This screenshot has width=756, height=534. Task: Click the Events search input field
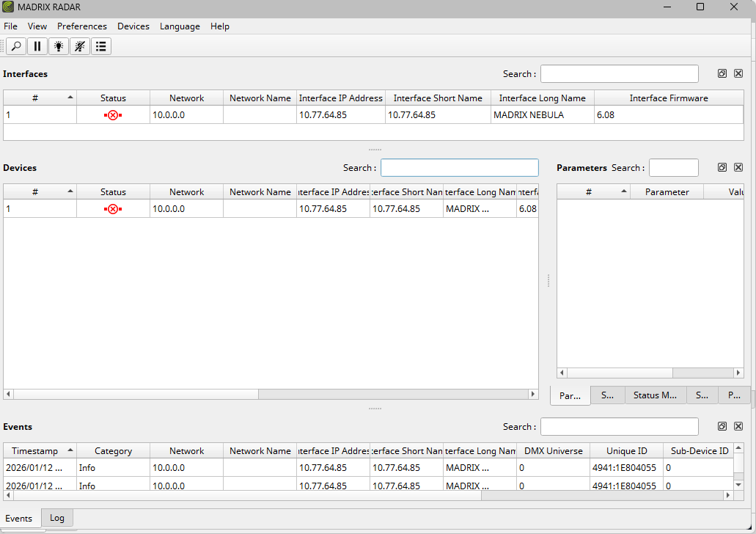pos(619,427)
